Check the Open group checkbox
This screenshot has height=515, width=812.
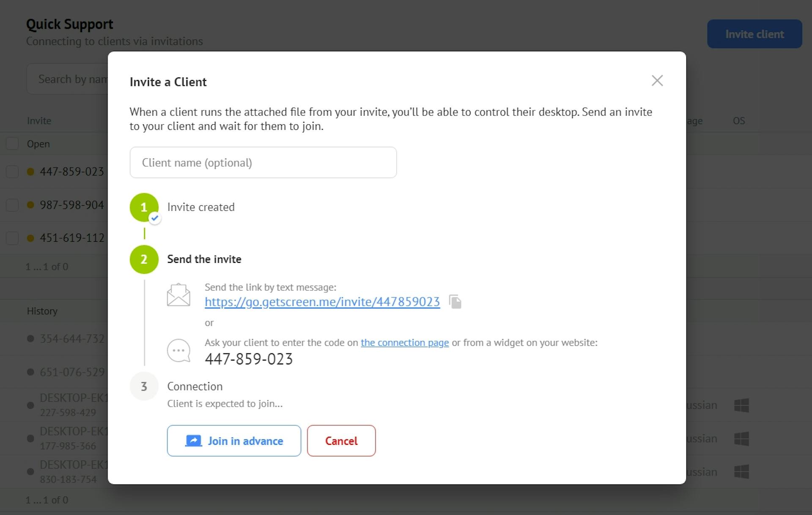click(x=12, y=143)
